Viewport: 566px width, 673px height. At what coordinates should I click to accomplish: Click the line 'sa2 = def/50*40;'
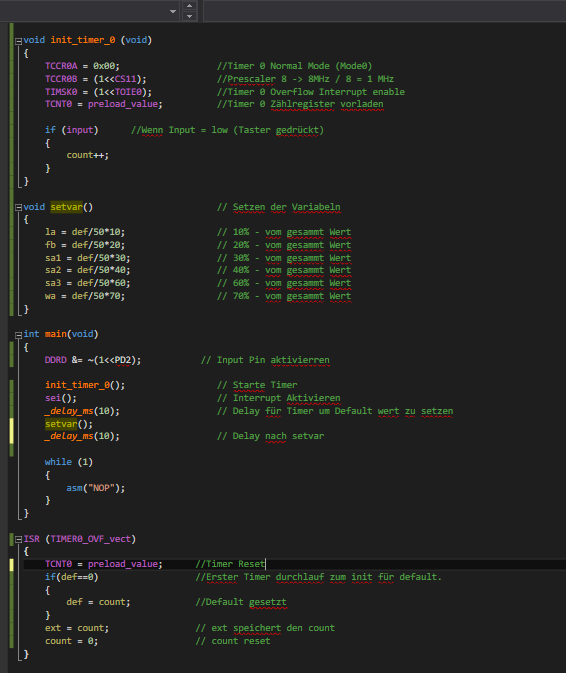[x=88, y=270]
